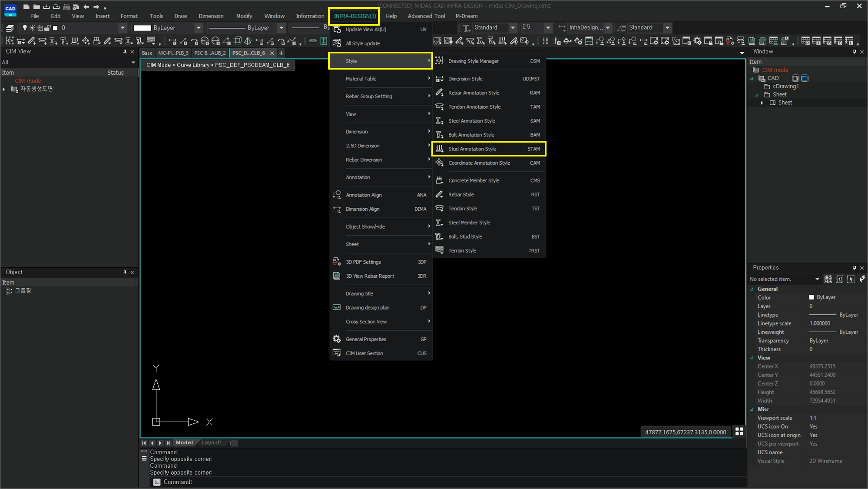Click the Drawing Style Manager menu icon
868x489 pixels.
click(x=439, y=61)
